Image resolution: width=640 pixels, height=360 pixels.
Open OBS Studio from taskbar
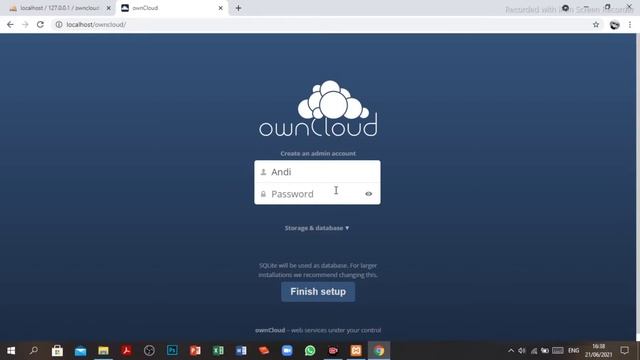(x=149, y=351)
